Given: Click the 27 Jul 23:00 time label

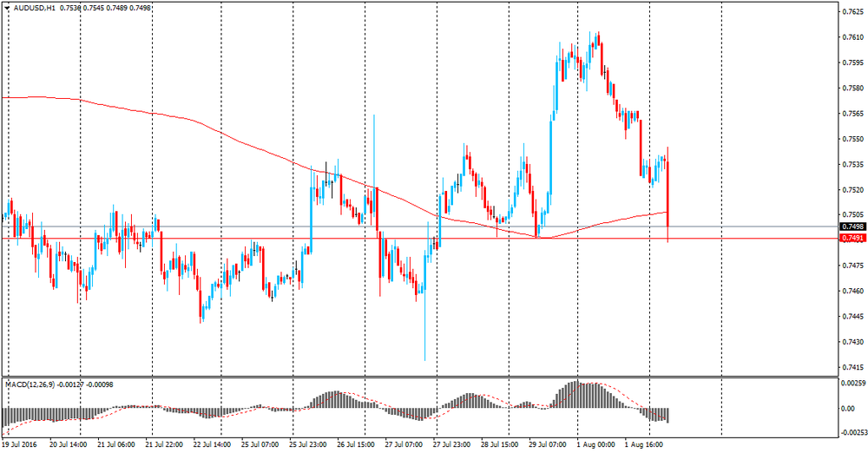Looking at the screenshot, I should click(451, 444).
